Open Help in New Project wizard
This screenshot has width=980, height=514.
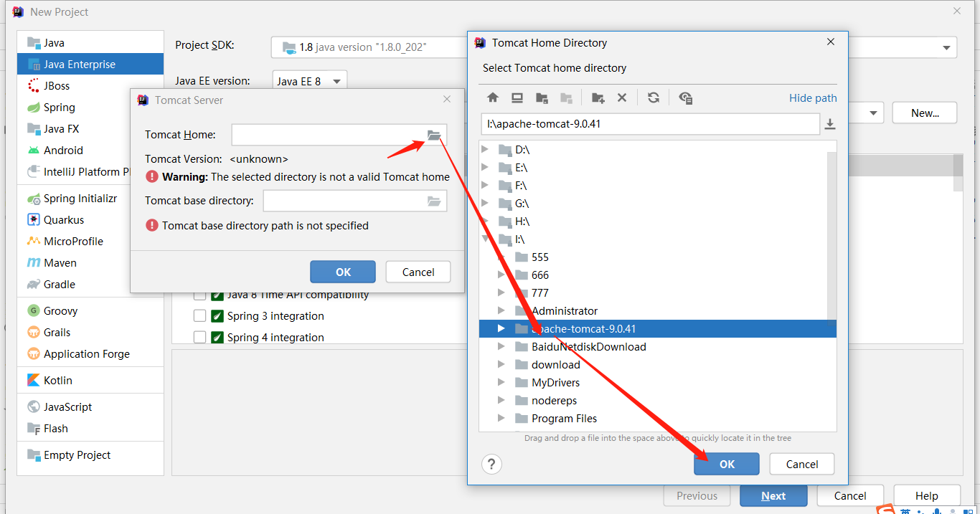point(926,496)
